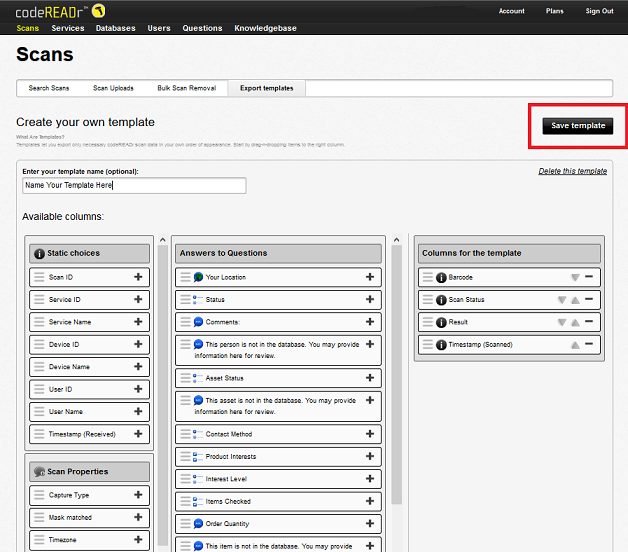Add Interest Level answer via plus icon
Screen dimensions: 628x552
pyautogui.click(x=370, y=479)
